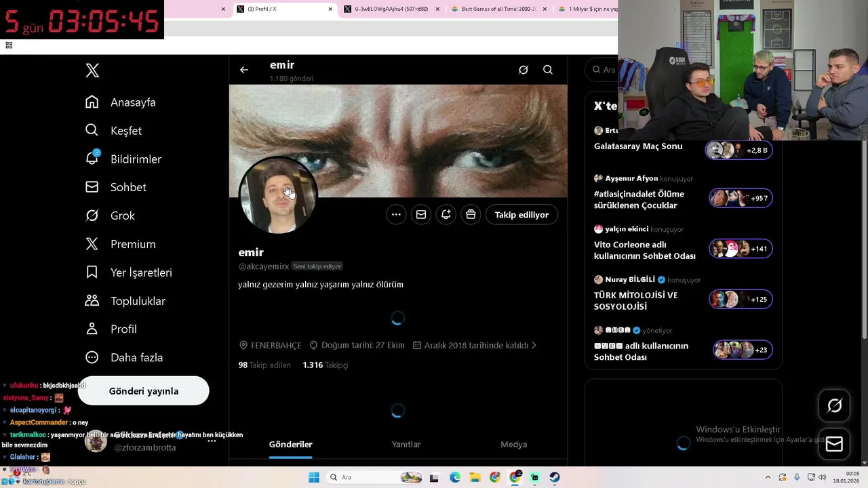Expand Daha fazla menu
868x488 pixels.
pyautogui.click(x=124, y=357)
